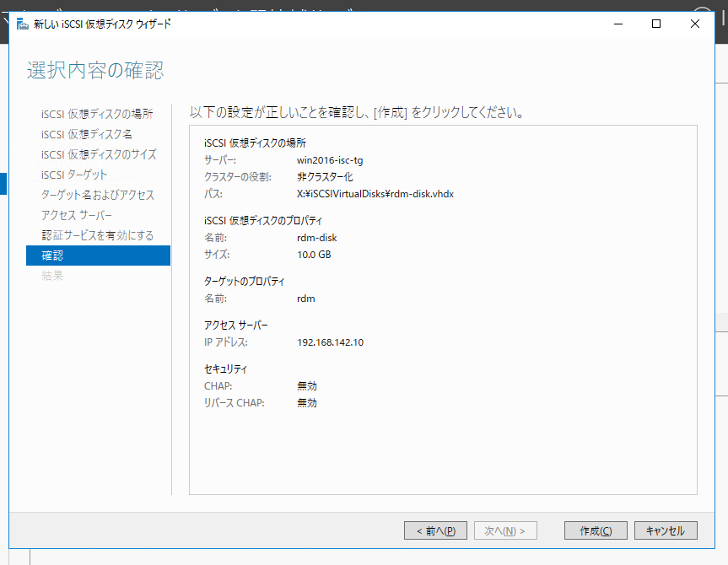Click the target name value rdm
728x565 pixels.
(x=306, y=299)
